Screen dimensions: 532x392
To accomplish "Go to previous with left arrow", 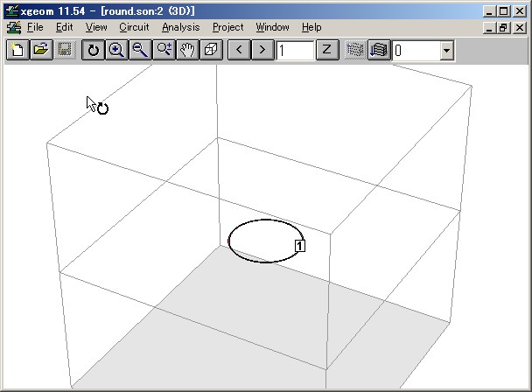I will (239, 50).
